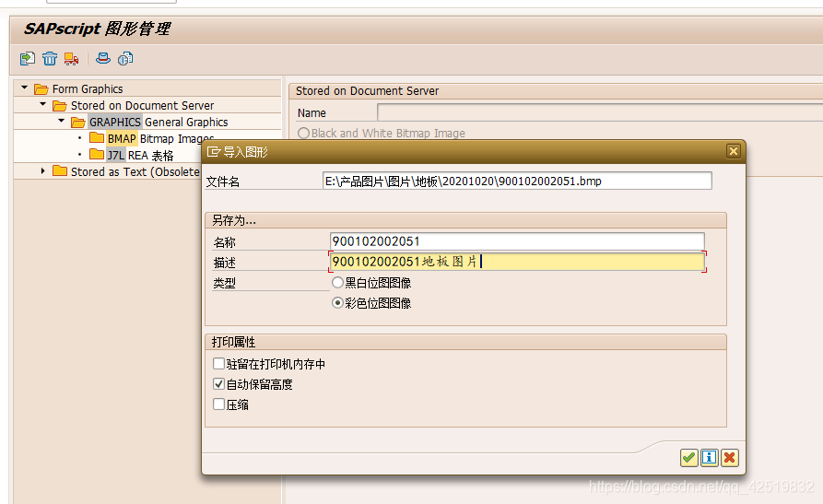Click the Name field in background panel
823x504 pixels.
tap(599, 112)
